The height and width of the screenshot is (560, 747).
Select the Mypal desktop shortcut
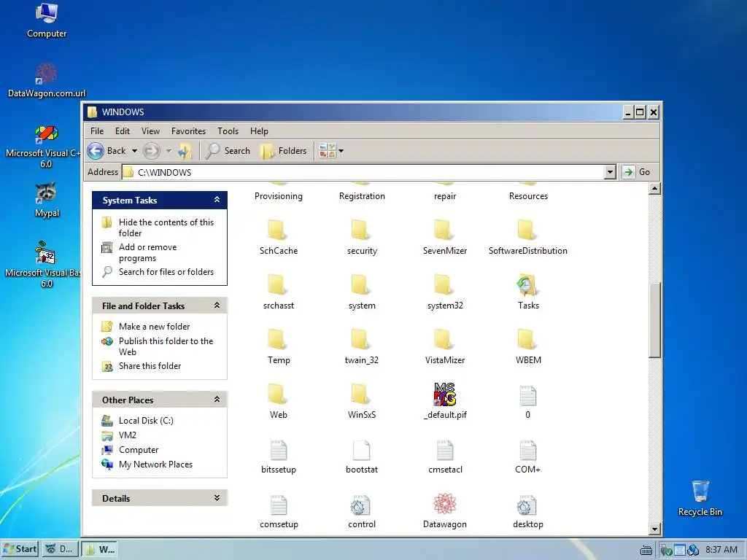47,200
